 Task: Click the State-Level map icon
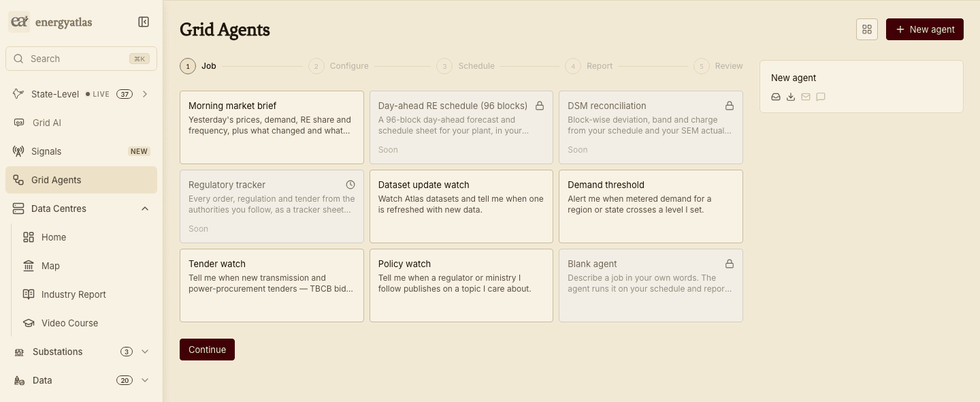tap(18, 94)
